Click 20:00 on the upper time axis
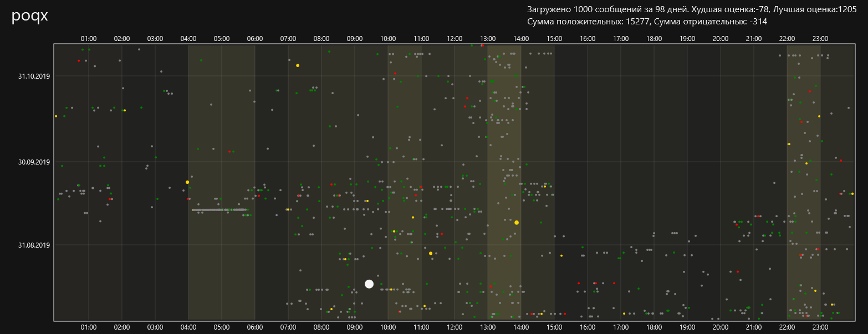Image resolution: width=868 pixels, height=334 pixels. pyautogui.click(x=721, y=39)
